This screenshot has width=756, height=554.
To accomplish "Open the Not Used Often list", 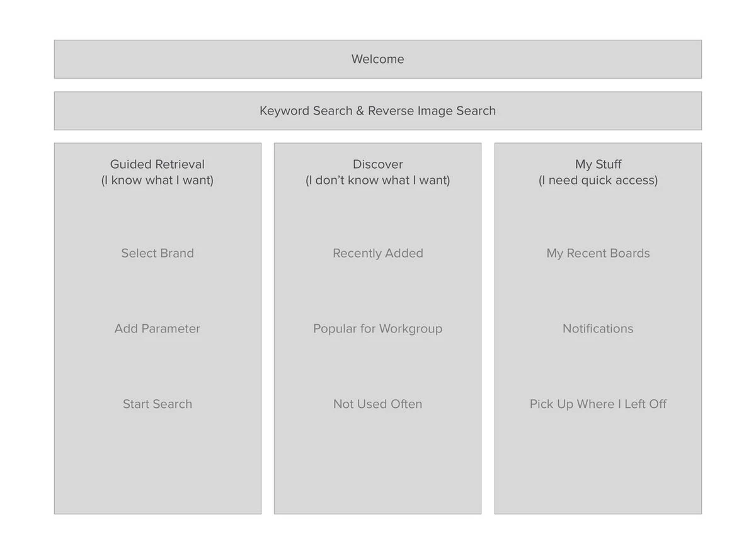I will coord(377,404).
